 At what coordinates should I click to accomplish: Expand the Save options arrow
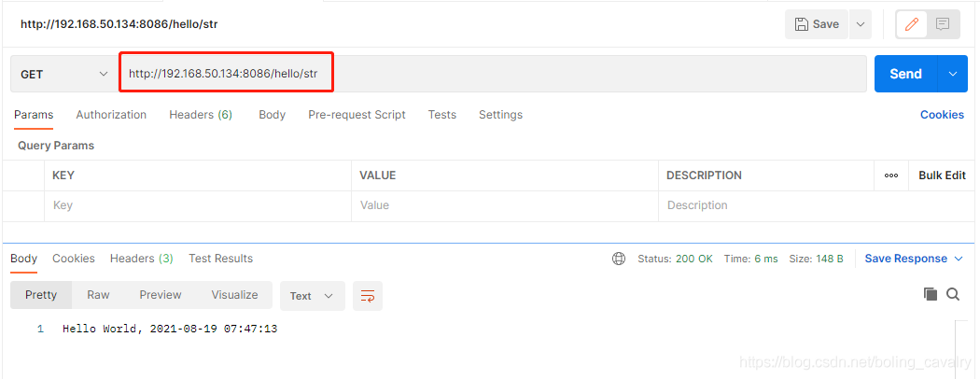coord(860,24)
